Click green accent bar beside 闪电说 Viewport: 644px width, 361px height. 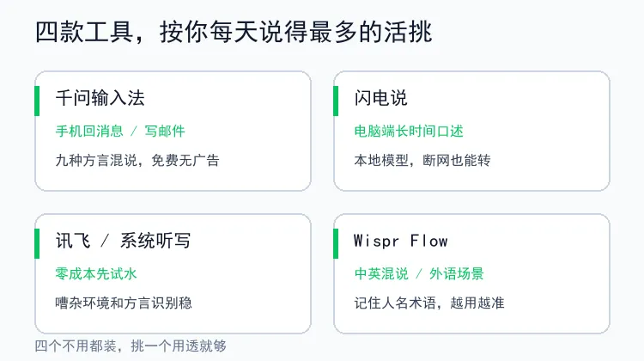336,101
